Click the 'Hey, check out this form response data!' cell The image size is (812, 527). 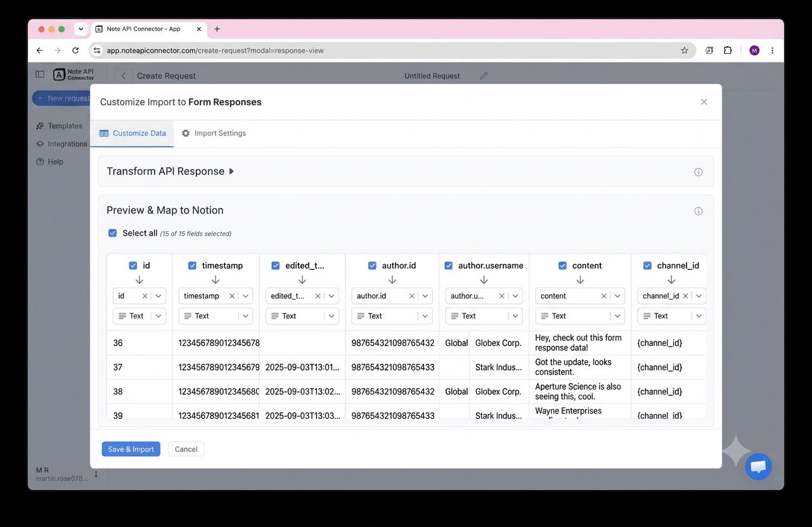point(580,343)
